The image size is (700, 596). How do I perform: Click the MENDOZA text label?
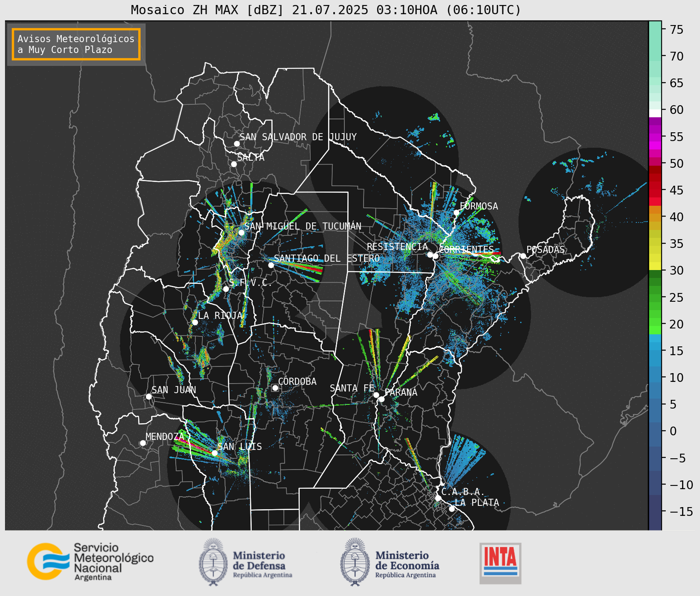tap(165, 437)
